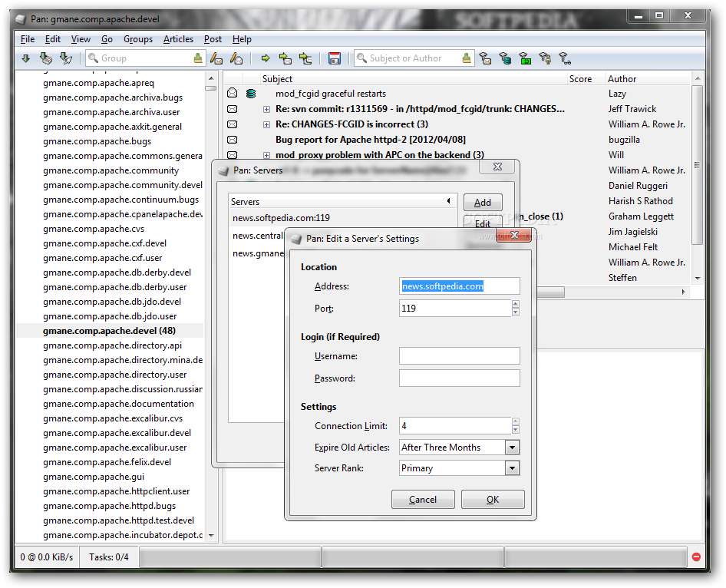The height and width of the screenshot is (588, 726).
Task: Expand the mod_proxy problem with APC thread
Action: pyautogui.click(x=267, y=155)
